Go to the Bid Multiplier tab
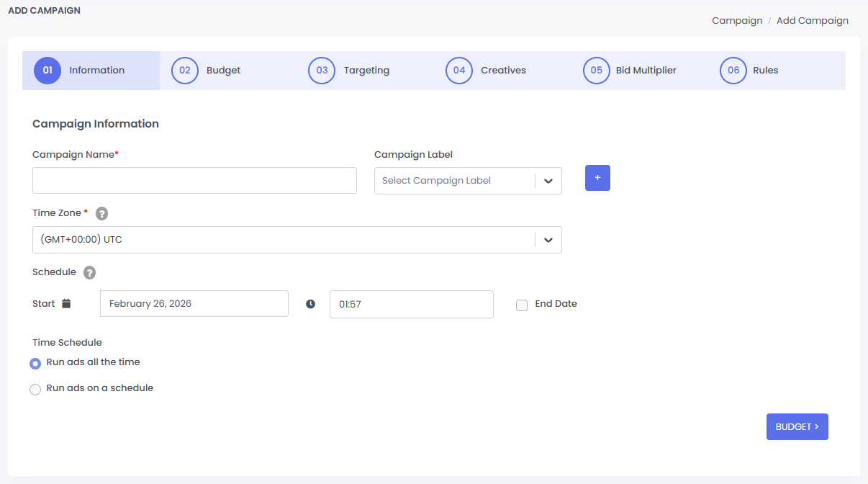This screenshot has height=484, width=868. pos(646,71)
